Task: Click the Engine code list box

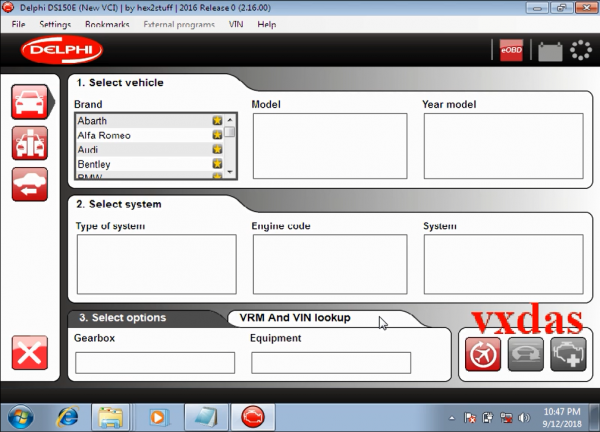Action: coord(330,264)
